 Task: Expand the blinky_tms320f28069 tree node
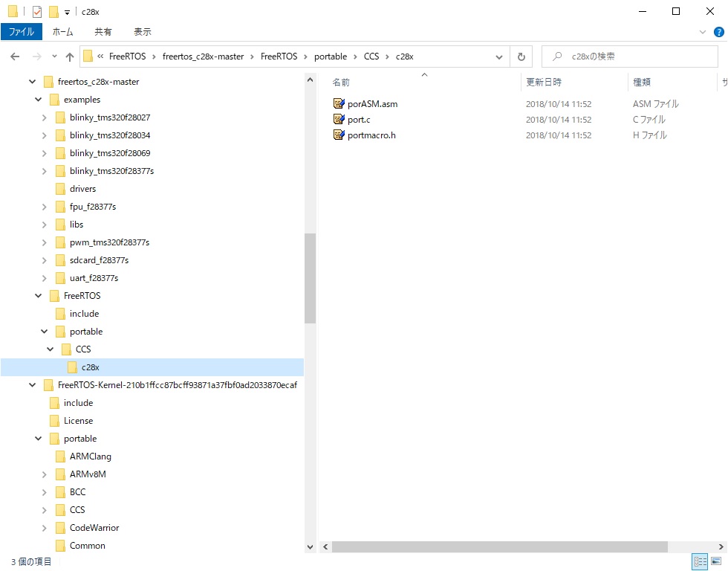pos(44,153)
